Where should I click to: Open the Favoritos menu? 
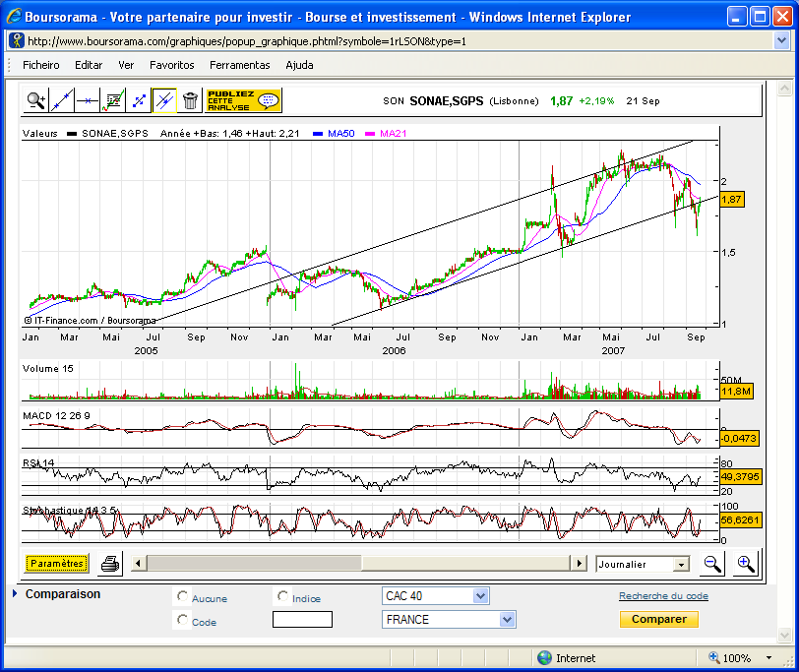coord(171,65)
